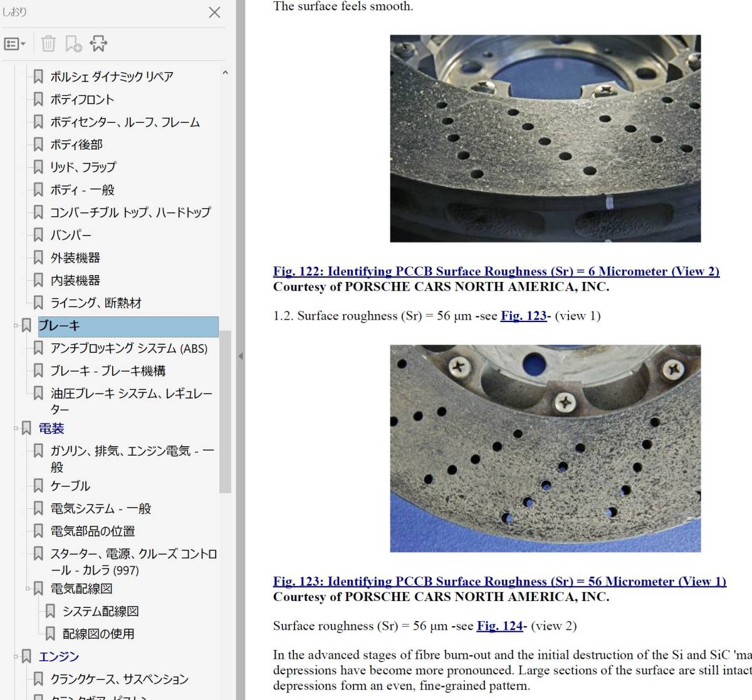Screen dimensions: 752x700
Task: Click bookmark icon beside ライニング、断熱材
Action: [38, 303]
